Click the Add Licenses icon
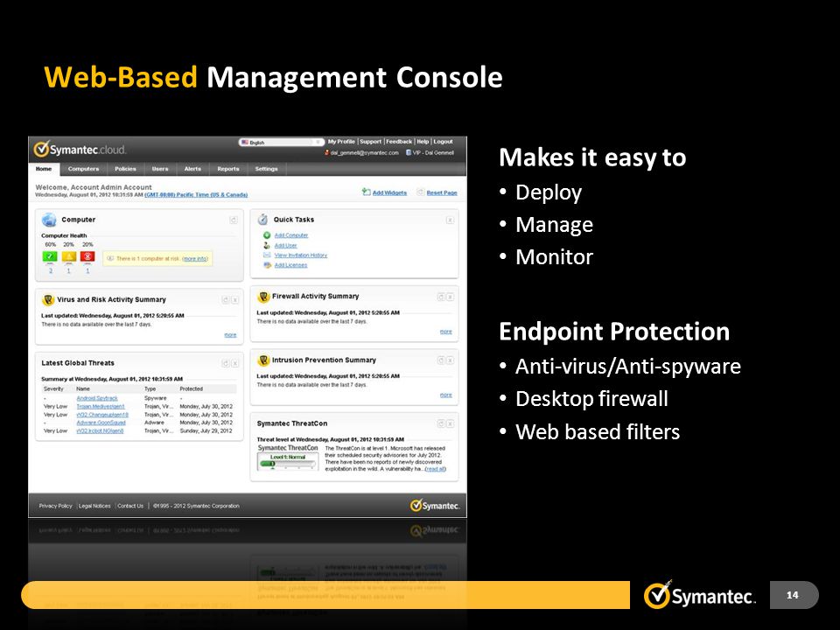Screen dimensions: 840x630 point(267,265)
